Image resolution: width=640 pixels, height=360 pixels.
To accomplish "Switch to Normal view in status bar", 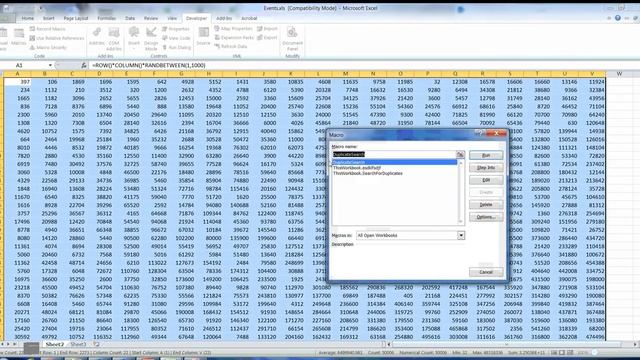I will 554,352.
